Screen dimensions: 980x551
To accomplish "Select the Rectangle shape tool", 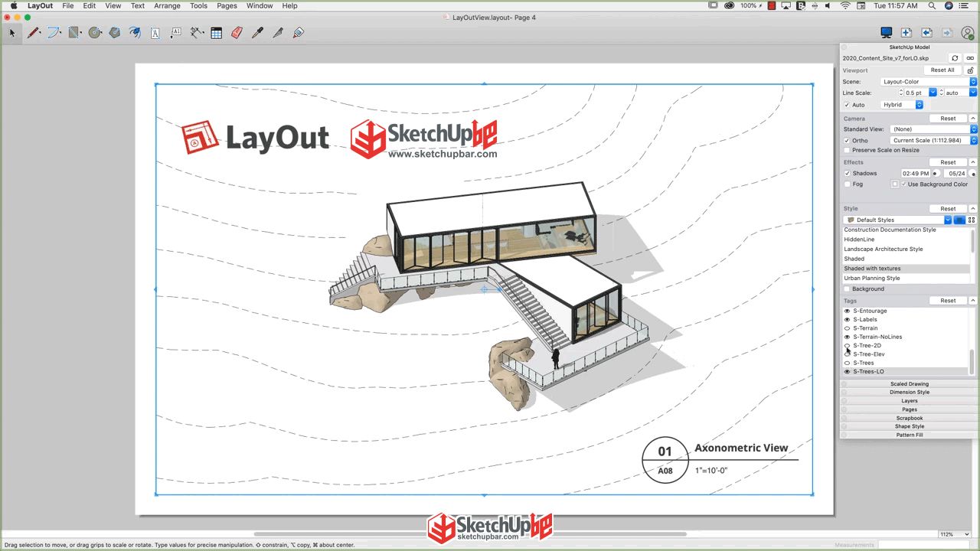I will (x=75, y=33).
